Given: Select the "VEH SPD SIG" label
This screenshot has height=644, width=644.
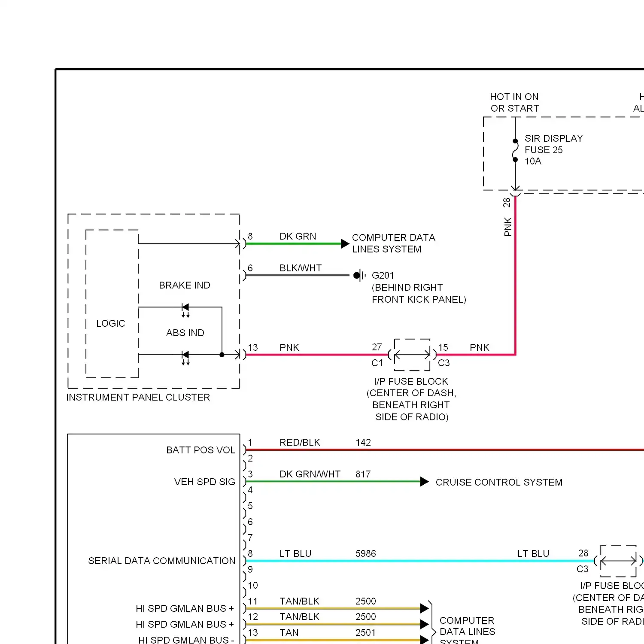Looking at the screenshot, I should click(x=205, y=482).
